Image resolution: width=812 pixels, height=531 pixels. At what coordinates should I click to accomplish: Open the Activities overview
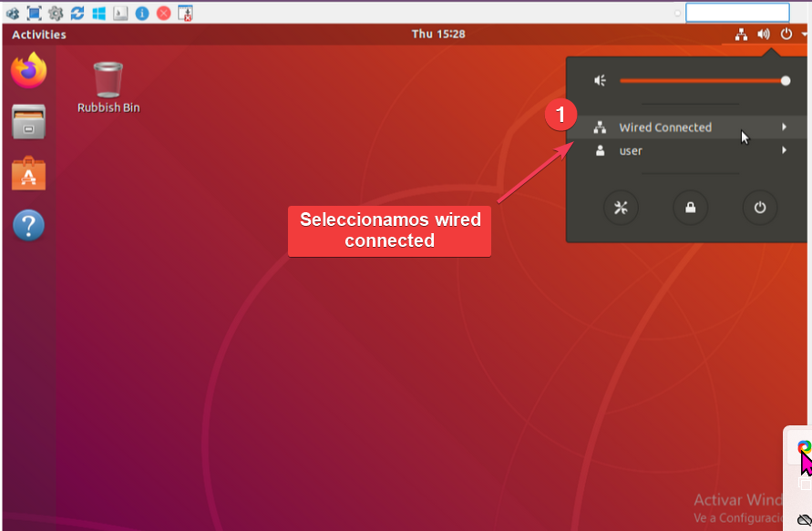(x=39, y=35)
